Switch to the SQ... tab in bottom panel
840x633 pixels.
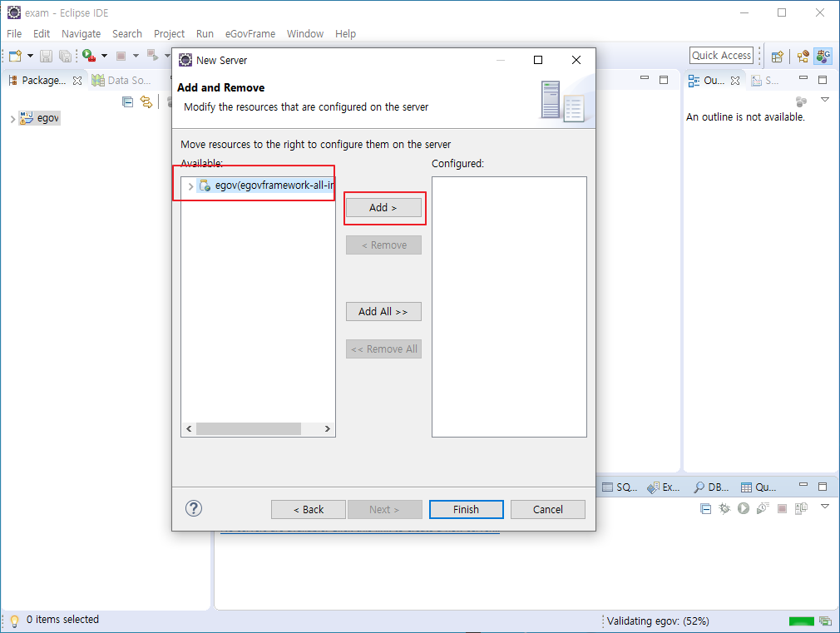[x=620, y=487]
